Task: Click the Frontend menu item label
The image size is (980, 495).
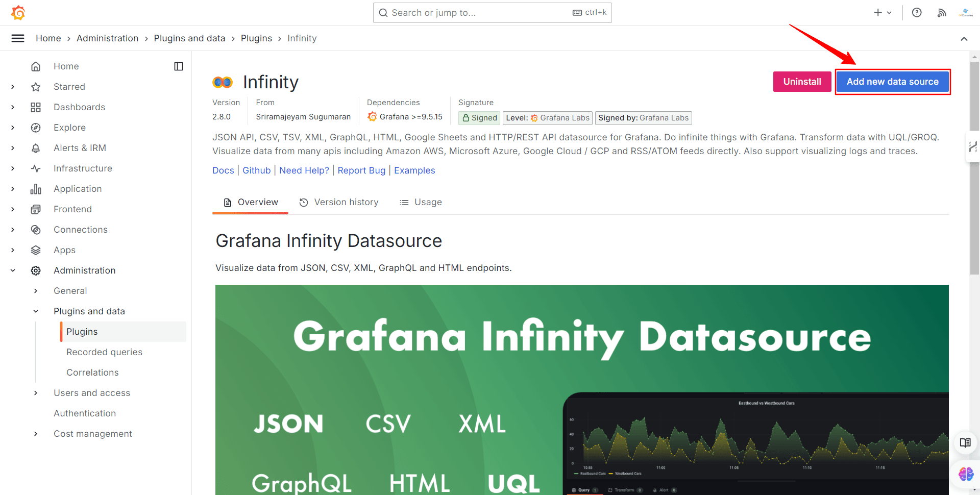Action: point(72,209)
